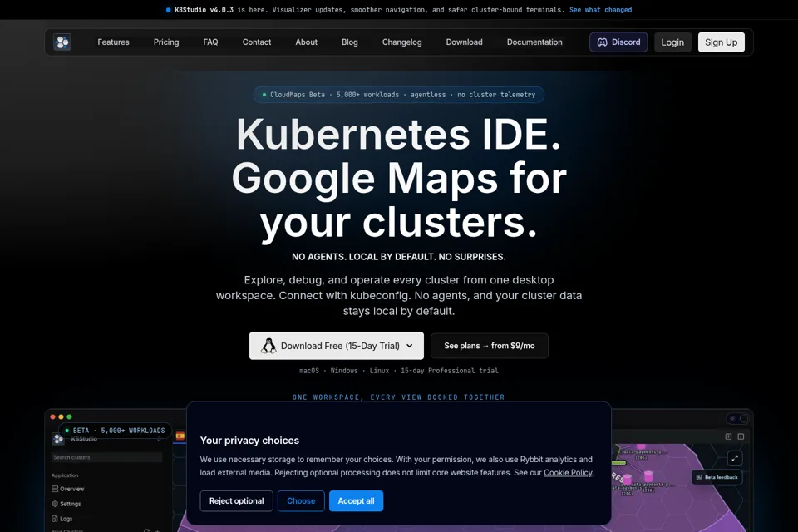
Task: Click the Beta feedback chat icon
Action: pyautogui.click(x=699, y=477)
